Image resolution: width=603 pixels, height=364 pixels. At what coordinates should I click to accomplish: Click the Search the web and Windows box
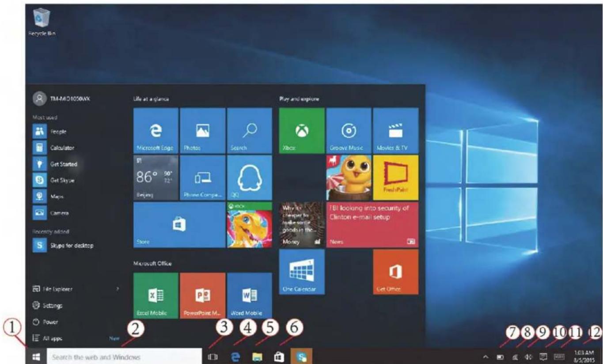(x=124, y=356)
